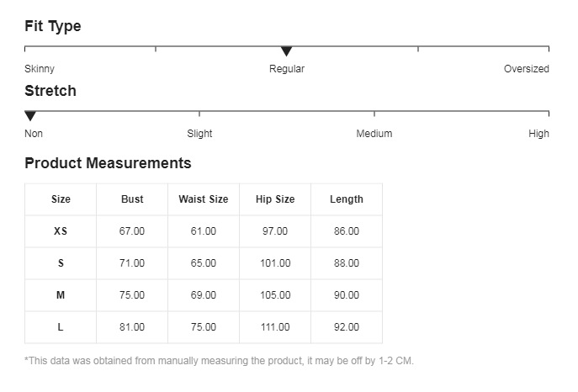Click the Bust column header
This screenshot has height=392, width=578.
132,199
